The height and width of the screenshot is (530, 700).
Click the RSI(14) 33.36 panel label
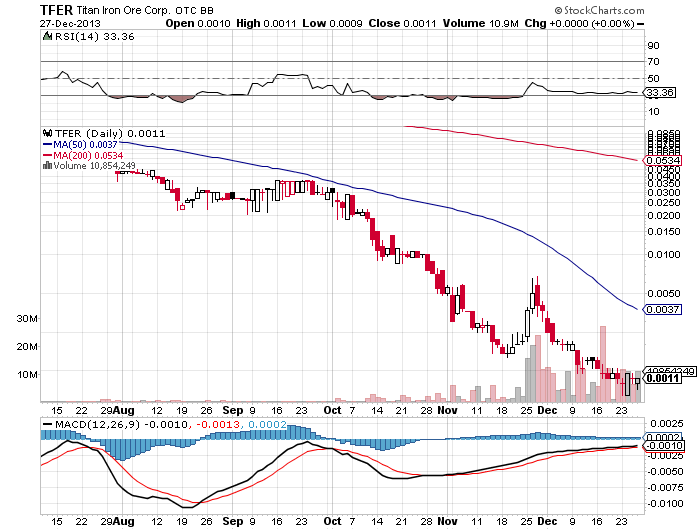click(94, 37)
